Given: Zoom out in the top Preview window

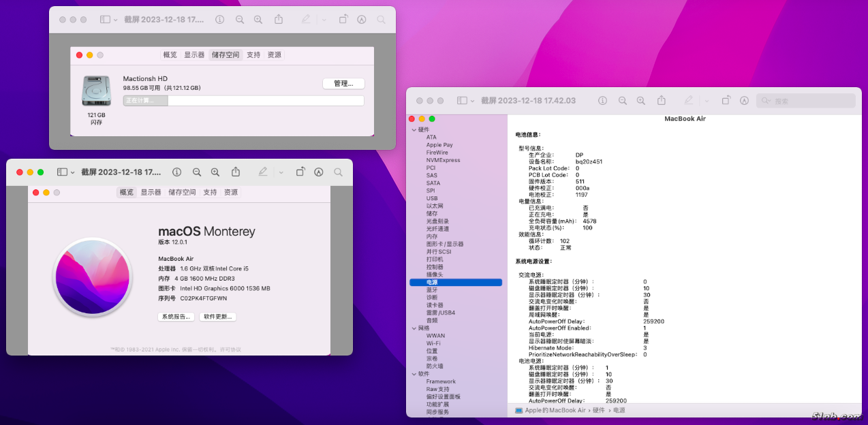Looking at the screenshot, I should point(240,20).
